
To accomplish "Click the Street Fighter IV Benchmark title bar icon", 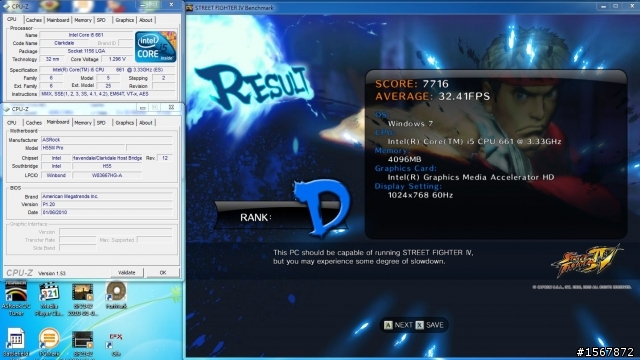I will click(190, 7).
